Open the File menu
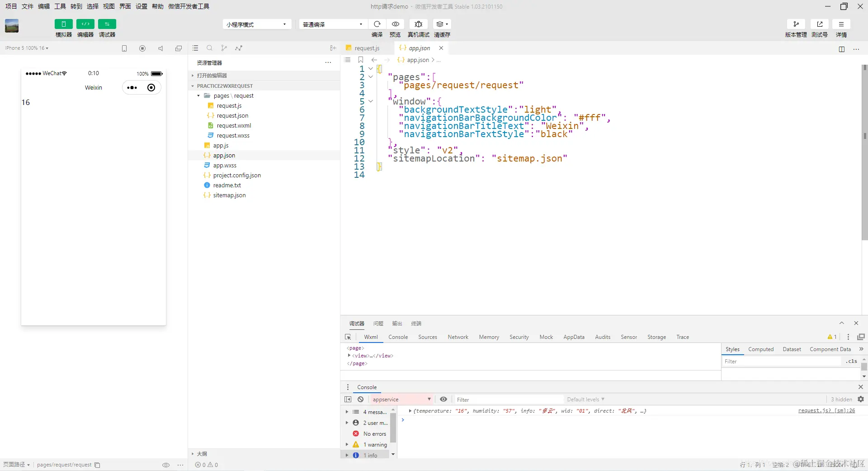868x471 pixels. (x=28, y=6)
